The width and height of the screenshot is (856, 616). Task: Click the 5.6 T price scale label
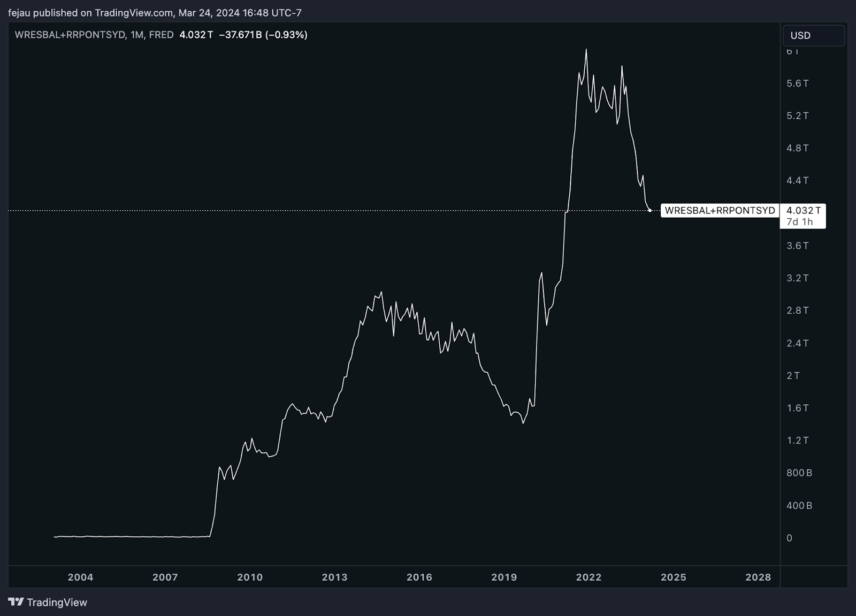click(x=797, y=83)
